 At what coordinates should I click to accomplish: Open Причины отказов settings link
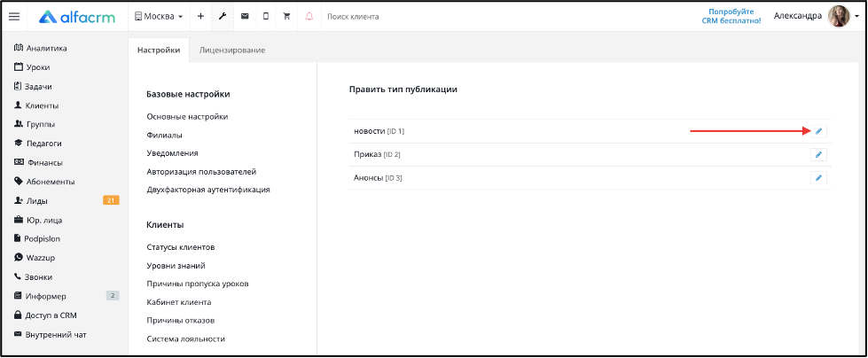181,321
